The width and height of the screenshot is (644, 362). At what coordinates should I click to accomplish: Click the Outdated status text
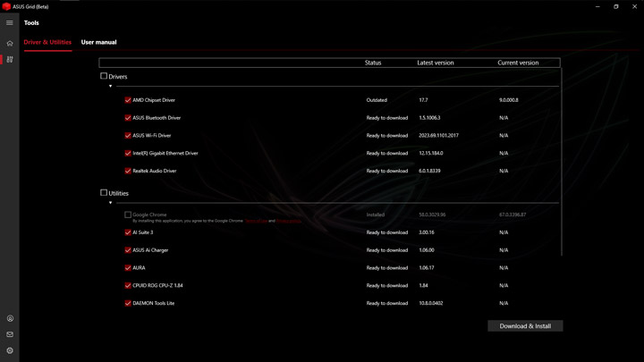377,100
